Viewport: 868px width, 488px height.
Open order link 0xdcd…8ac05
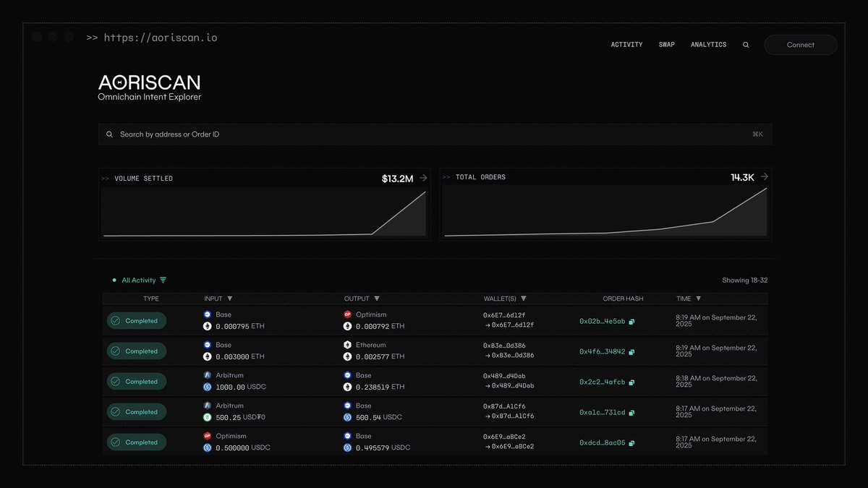pyautogui.click(x=603, y=443)
